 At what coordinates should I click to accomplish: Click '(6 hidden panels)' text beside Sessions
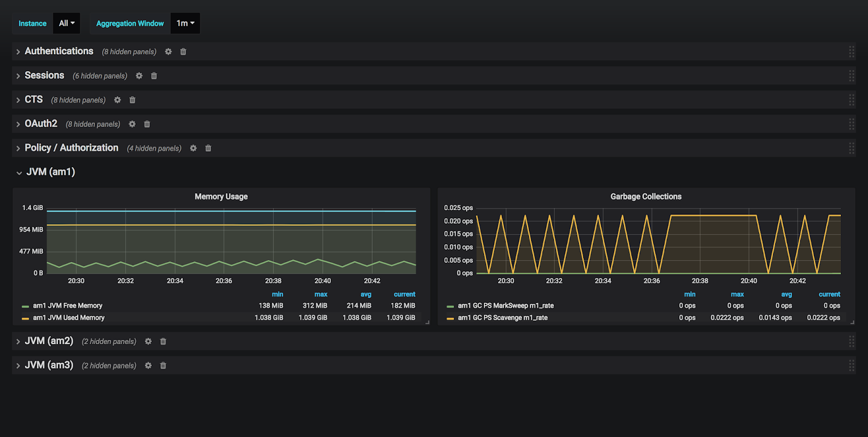[x=100, y=76]
